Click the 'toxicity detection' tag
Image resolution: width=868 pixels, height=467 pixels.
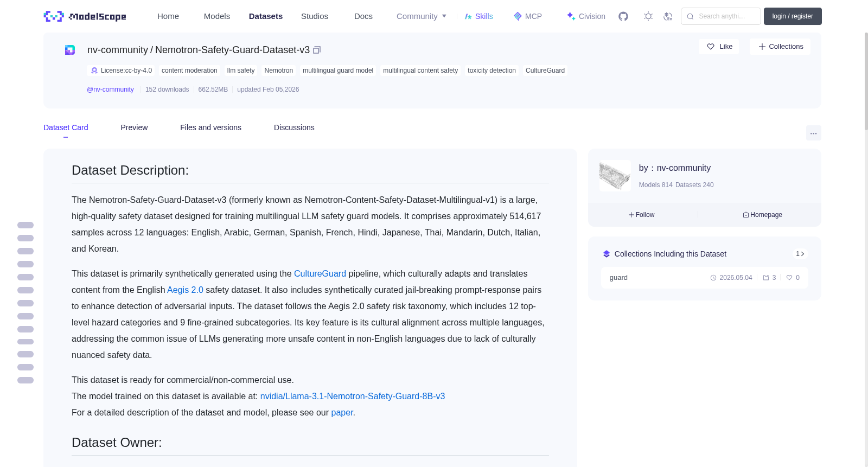[x=492, y=71]
